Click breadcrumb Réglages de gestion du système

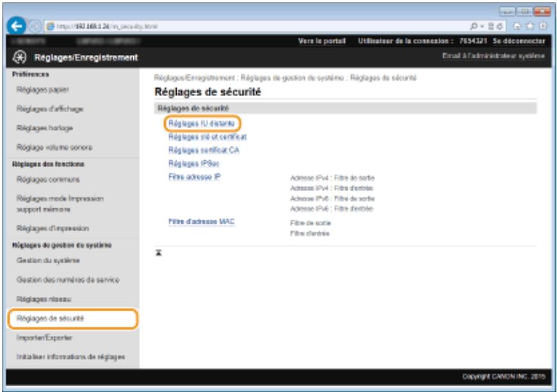(293, 78)
